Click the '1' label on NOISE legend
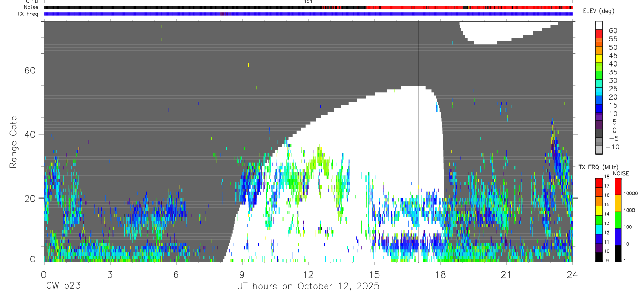The image size is (644, 297). click(x=624, y=260)
